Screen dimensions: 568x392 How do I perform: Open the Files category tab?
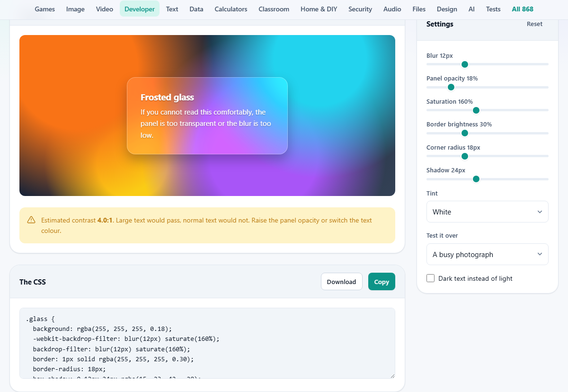(x=419, y=9)
